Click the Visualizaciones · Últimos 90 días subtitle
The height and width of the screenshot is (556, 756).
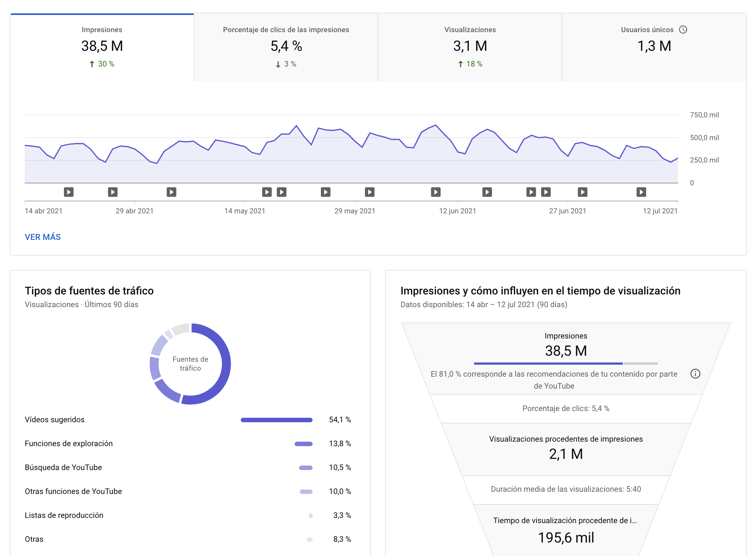point(82,305)
